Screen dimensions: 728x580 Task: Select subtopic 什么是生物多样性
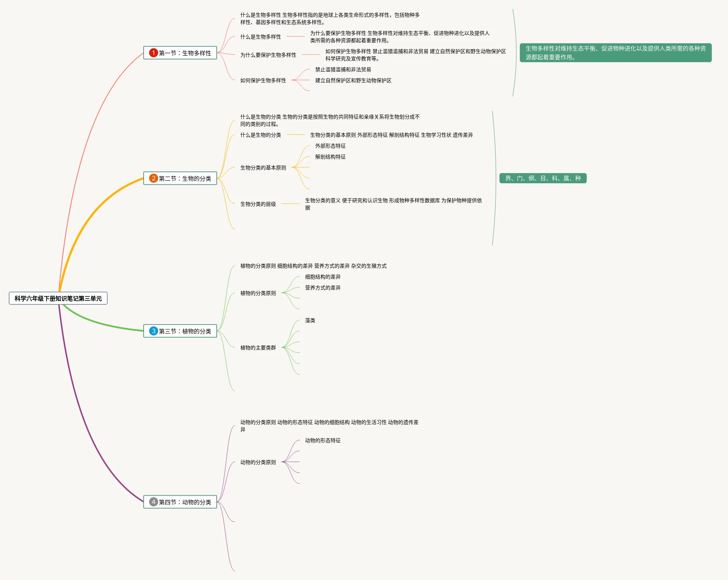[x=260, y=37]
